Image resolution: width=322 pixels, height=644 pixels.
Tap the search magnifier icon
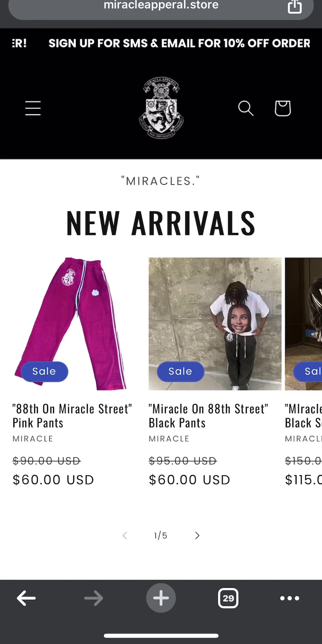click(x=245, y=108)
